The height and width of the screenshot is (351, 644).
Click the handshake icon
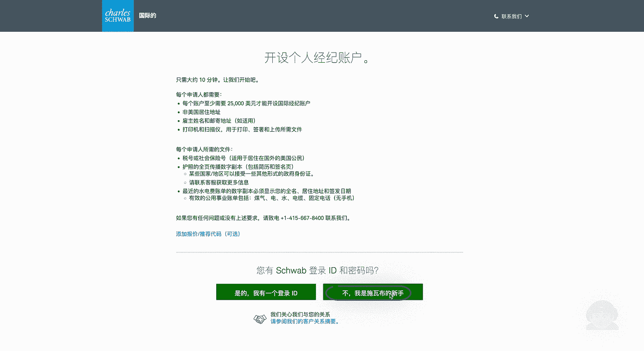click(x=260, y=318)
